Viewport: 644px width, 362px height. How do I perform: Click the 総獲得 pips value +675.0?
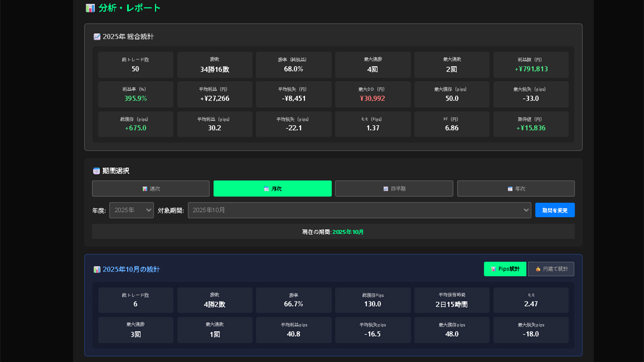pyautogui.click(x=135, y=128)
